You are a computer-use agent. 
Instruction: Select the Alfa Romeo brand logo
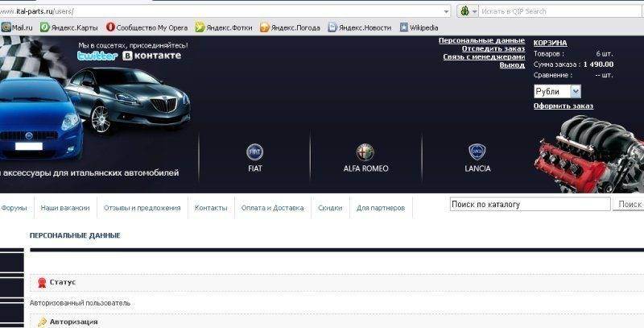365,152
